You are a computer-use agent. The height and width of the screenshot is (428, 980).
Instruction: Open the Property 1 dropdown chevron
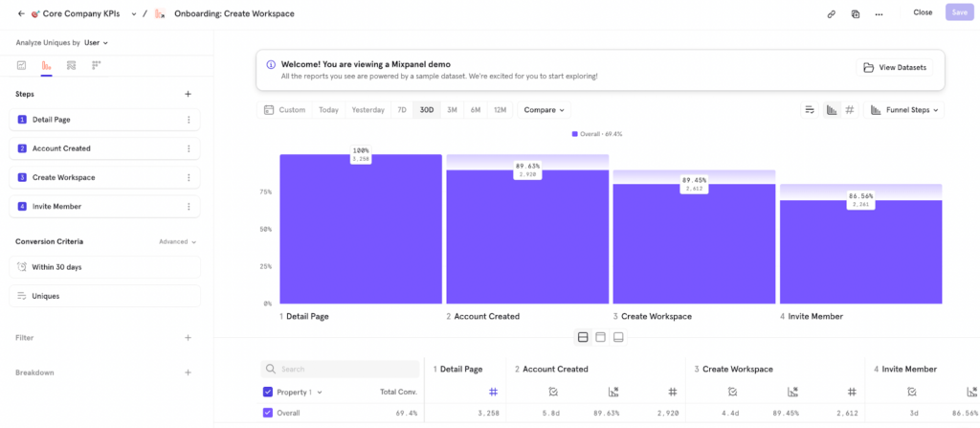pos(320,393)
